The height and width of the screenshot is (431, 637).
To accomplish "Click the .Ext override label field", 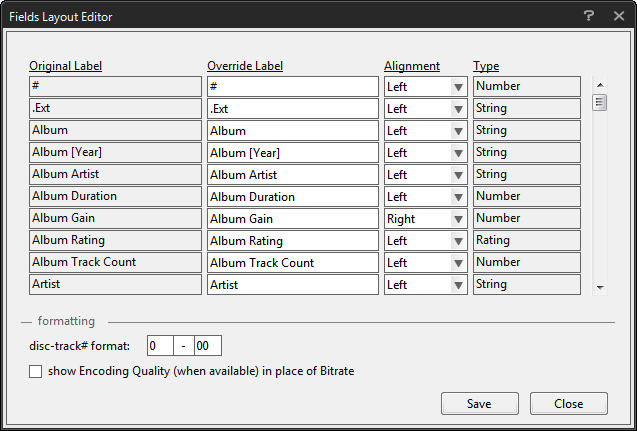I will click(292, 109).
